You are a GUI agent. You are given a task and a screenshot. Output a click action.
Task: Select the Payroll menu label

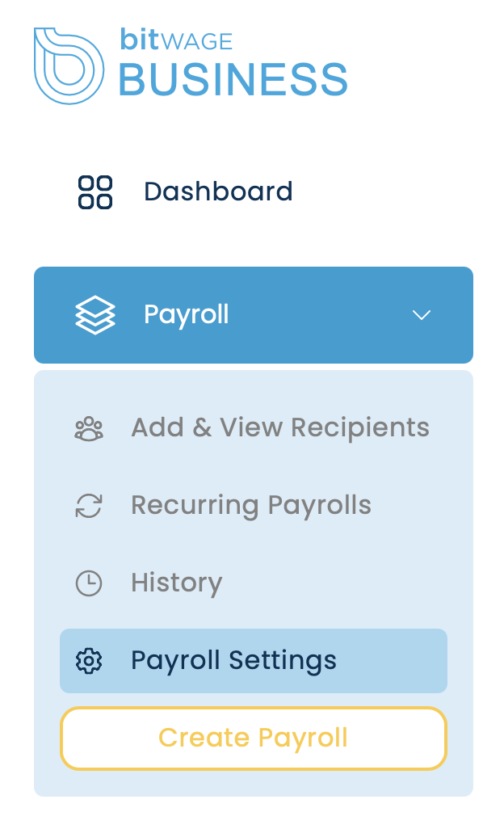click(187, 314)
